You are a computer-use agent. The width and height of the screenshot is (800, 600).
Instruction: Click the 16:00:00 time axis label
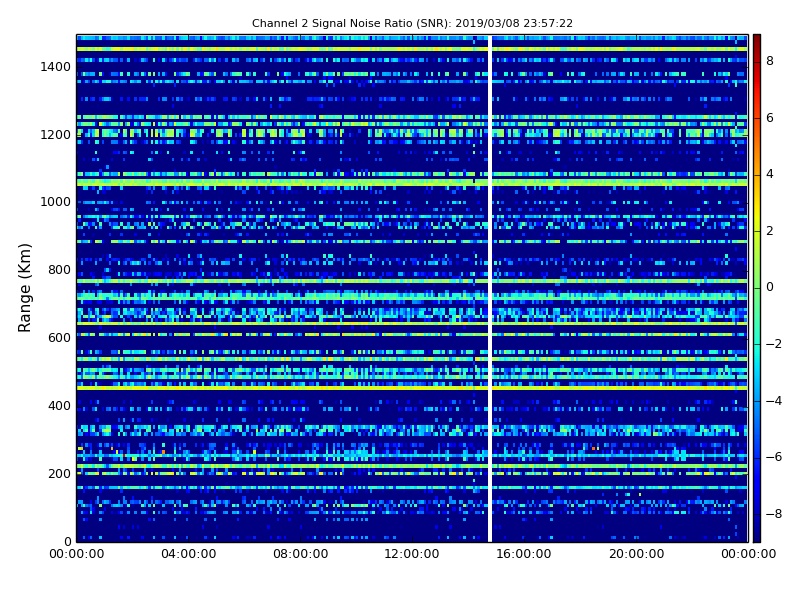pos(524,554)
